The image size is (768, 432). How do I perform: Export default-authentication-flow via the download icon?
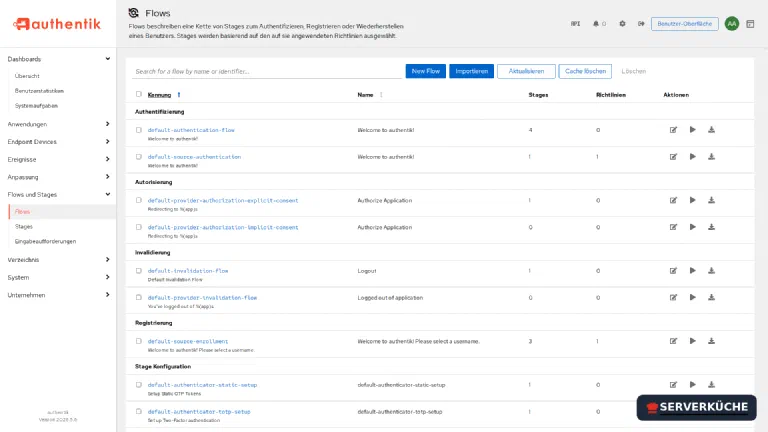pos(711,130)
